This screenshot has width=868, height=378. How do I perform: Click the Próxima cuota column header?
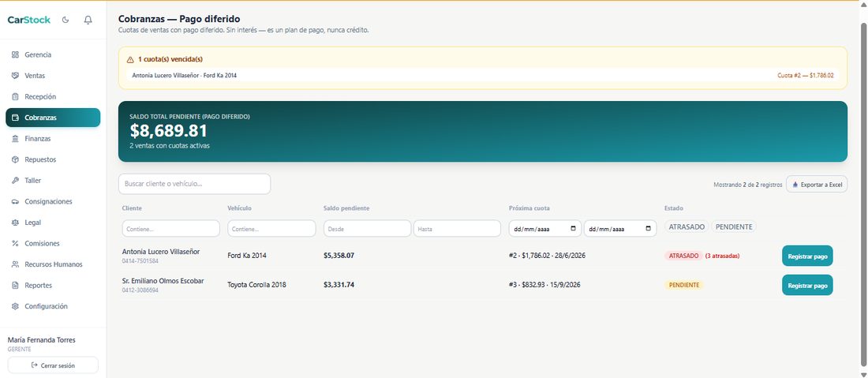pyautogui.click(x=529, y=208)
